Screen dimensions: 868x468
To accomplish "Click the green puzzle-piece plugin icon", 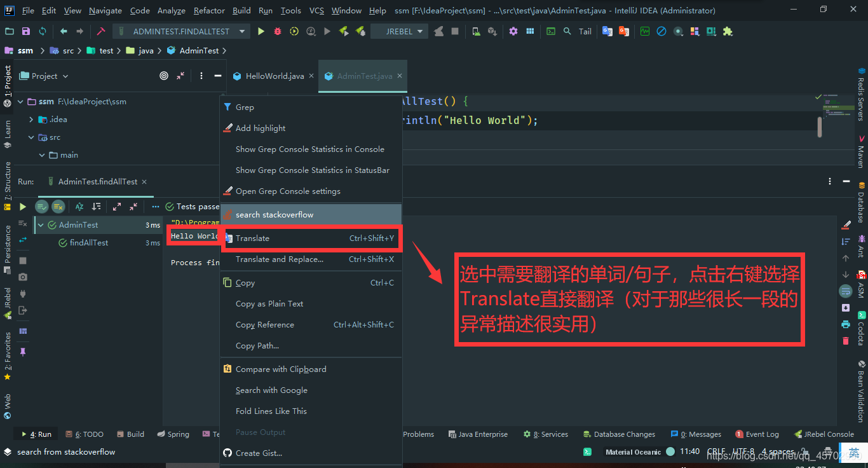I will 728,31.
